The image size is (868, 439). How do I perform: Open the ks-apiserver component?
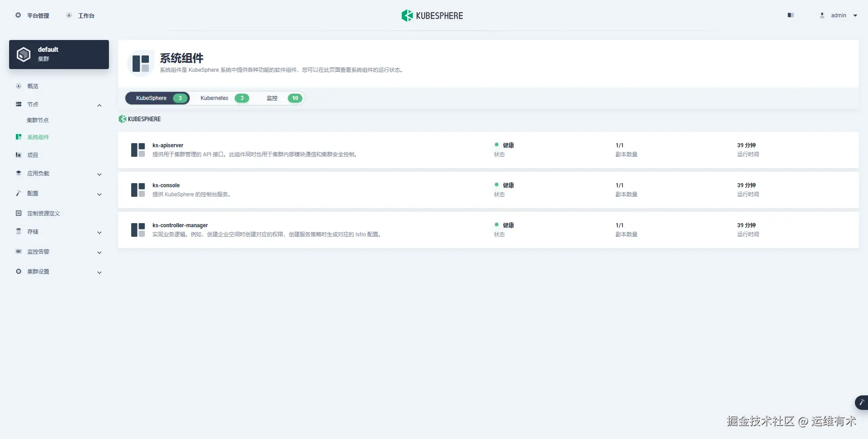(x=168, y=145)
